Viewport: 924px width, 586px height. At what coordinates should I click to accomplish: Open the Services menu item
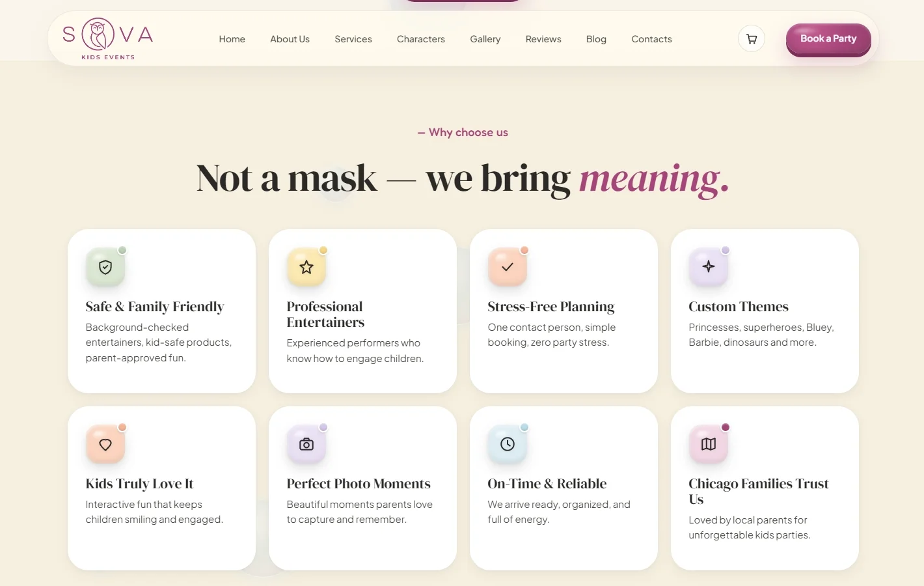[353, 39]
